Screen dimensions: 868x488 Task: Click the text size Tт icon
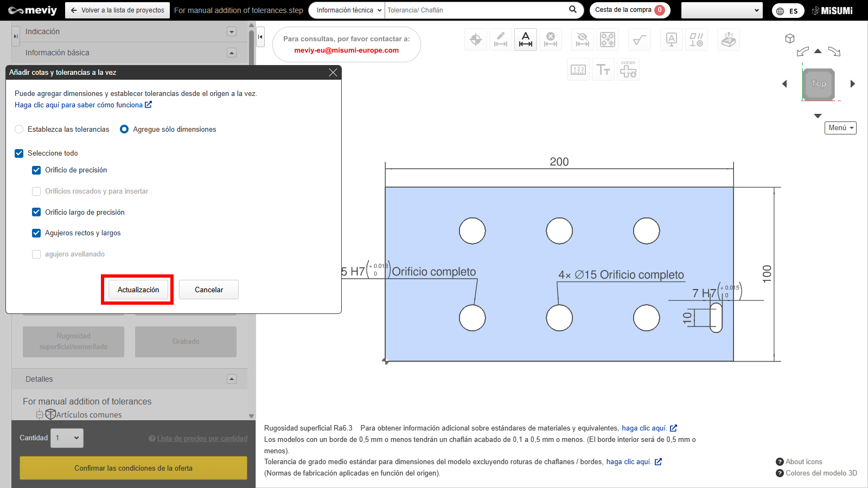tap(603, 70)
